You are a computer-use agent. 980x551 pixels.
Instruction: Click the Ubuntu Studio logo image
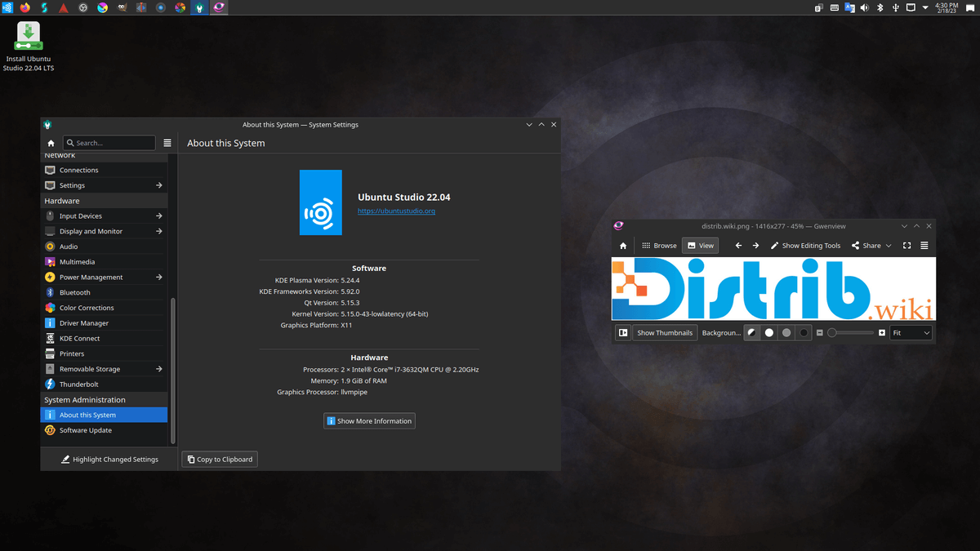[321, 202]
